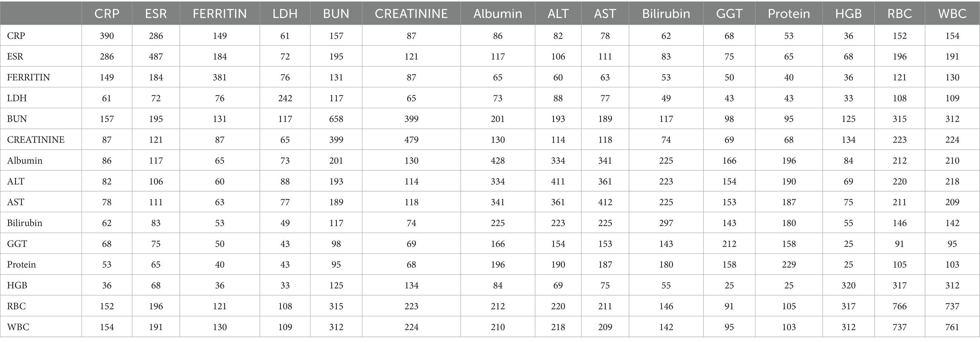Select the ESR row label

pyautogui.click(x=15, y=56)
